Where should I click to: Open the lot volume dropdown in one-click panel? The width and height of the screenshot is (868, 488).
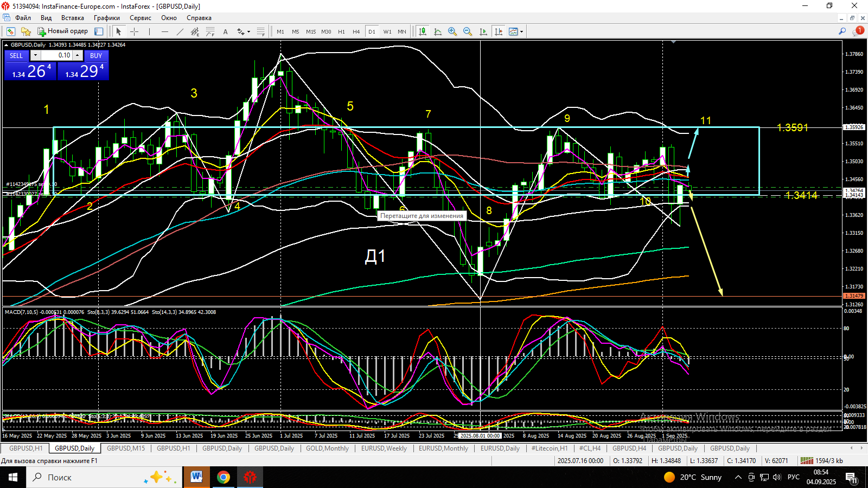[x=35, y=55]
